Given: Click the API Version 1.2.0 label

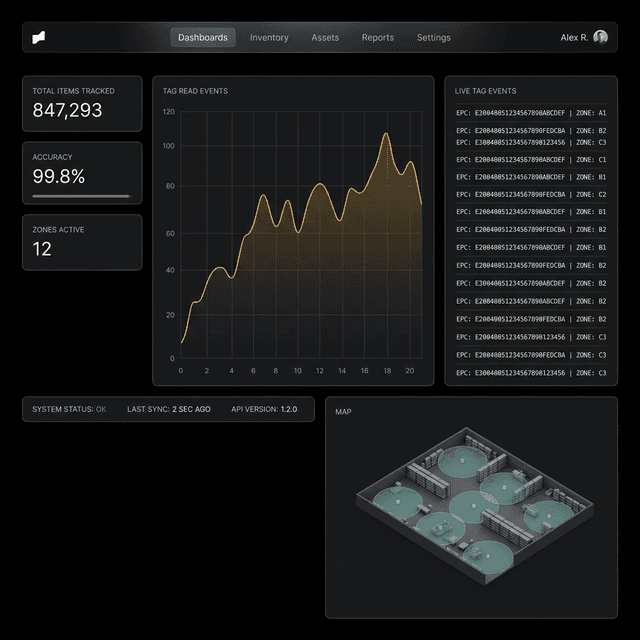Looking at the screenshot, I should [x=264, y=409].
